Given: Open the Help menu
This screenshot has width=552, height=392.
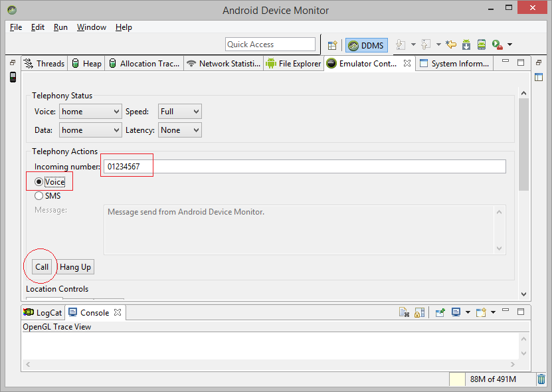Looking at the screenshot, I should [x=124, y=27].
